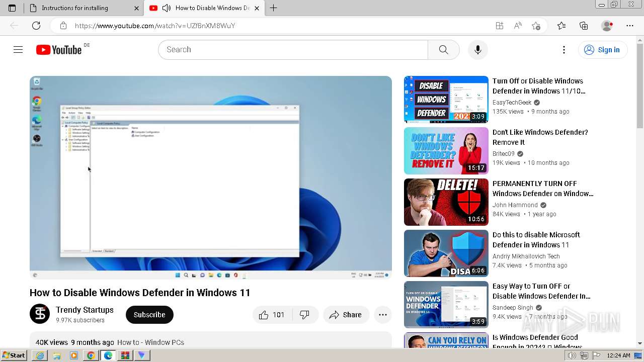The width and height of the screenshot is (644, 362).
Task: Open Trendy Startups channel avatar
Action: click(40, 314)
